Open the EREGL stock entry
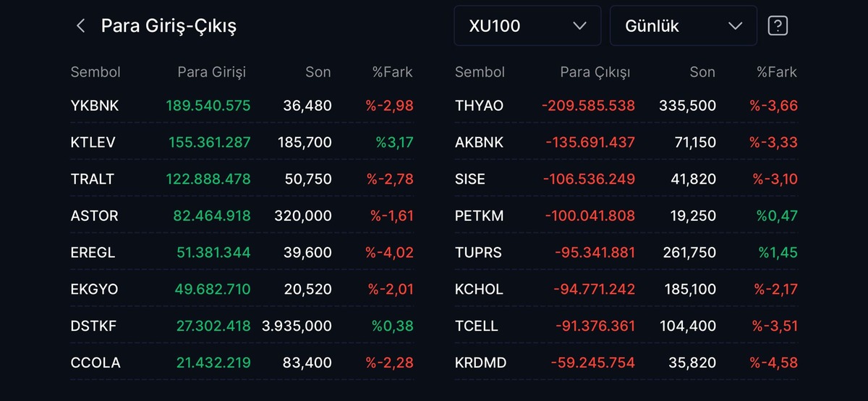This screenshot has width=868, height=401. point(242,253)
